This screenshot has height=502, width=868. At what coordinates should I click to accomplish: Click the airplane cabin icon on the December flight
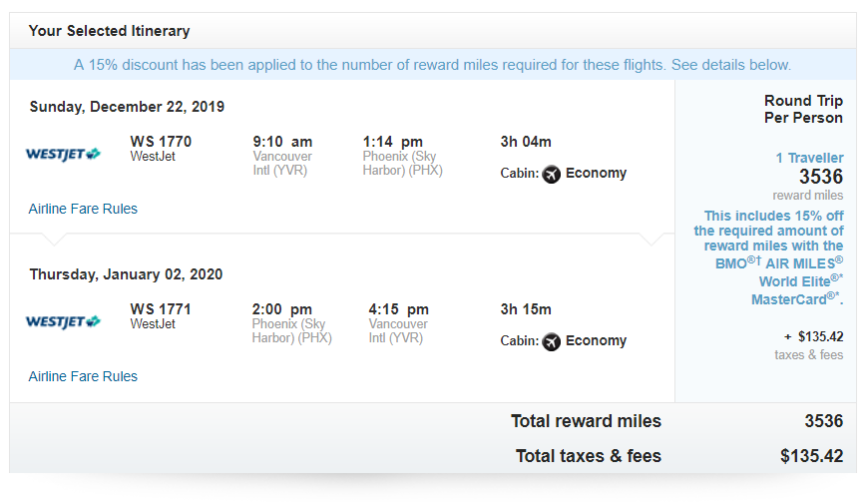[x=552, y=174]
